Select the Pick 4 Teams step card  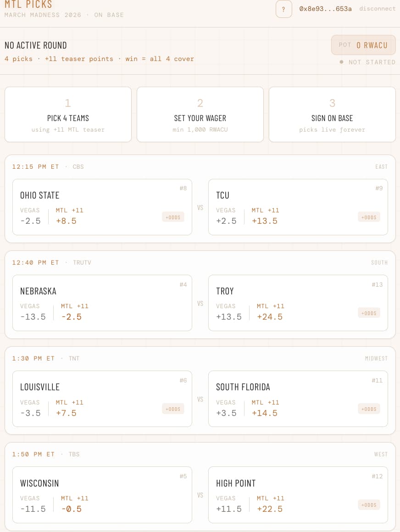tap(68, 115)
